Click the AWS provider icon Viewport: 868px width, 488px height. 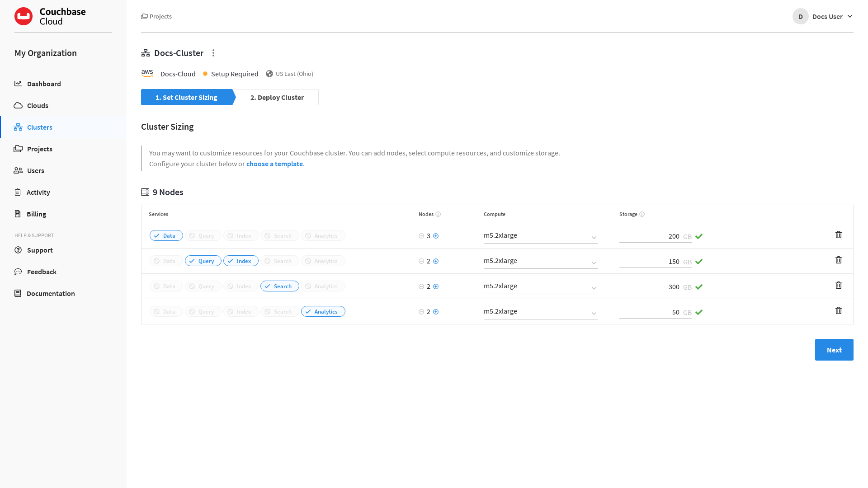pyautogui.click(x=147, y=74)
